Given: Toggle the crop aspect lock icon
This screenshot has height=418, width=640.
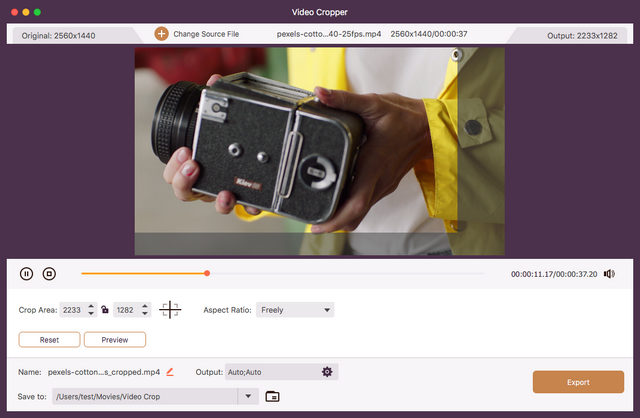Looking at the screenshot, I should pos(105,310).
